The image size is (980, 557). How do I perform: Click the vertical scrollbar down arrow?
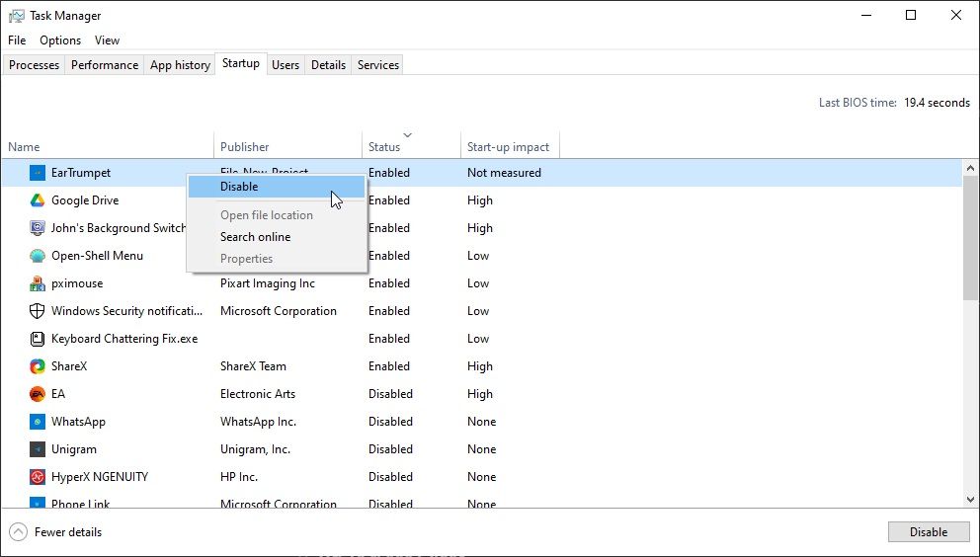970,500
